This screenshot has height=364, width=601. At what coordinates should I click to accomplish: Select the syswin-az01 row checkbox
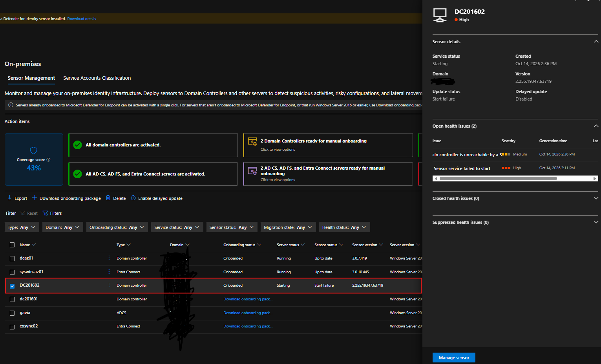(x=12, y=272)
